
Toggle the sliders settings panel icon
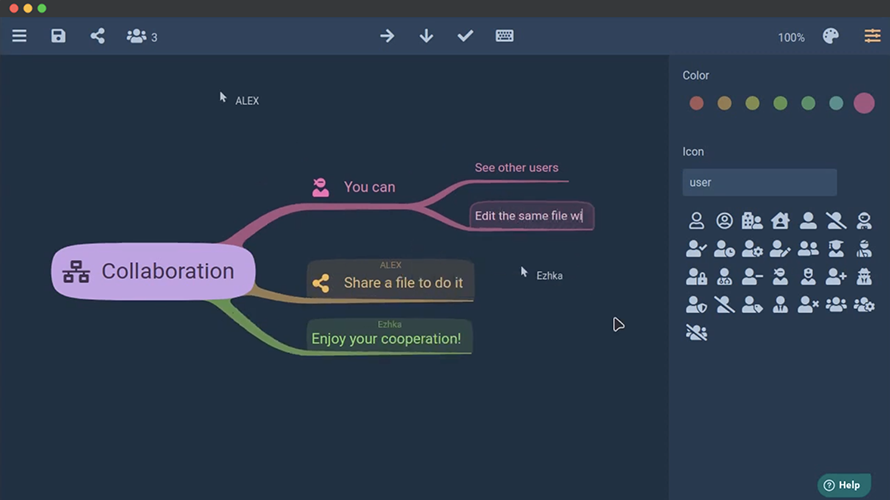click(x=872, y=36)
